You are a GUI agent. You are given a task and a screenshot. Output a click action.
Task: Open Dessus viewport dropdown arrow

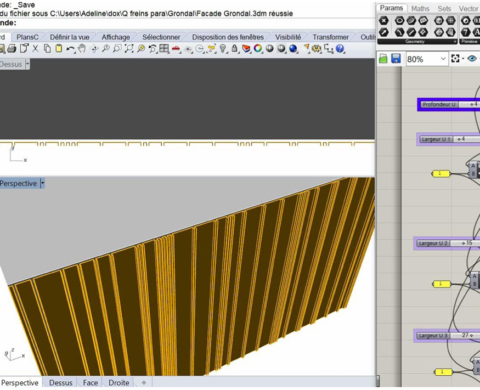(28, 64)
